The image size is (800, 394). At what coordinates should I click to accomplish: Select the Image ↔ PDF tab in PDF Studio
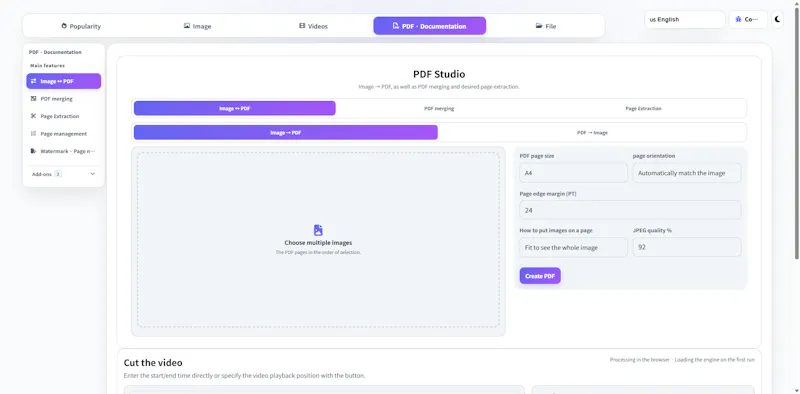(x=235, y=108)
